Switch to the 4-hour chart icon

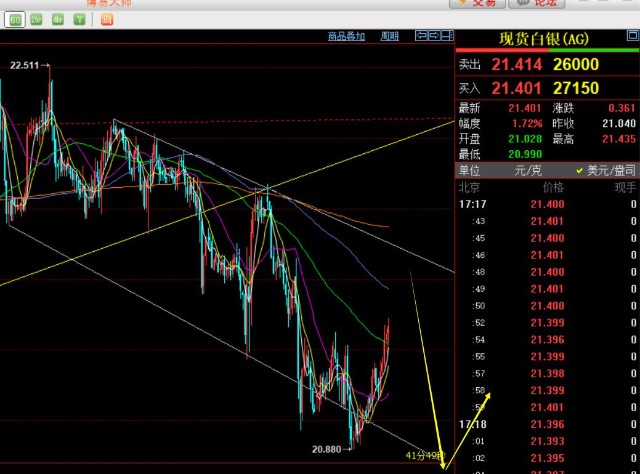[58, 19]
